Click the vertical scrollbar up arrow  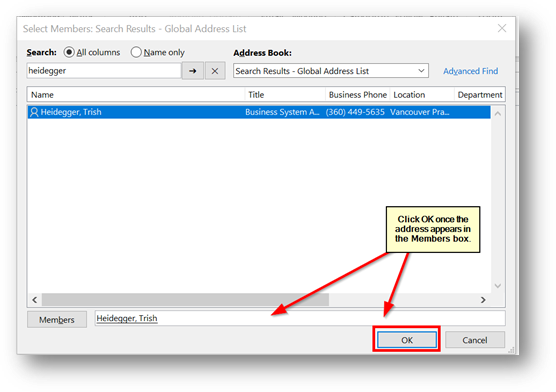click(x=498, y=114)
